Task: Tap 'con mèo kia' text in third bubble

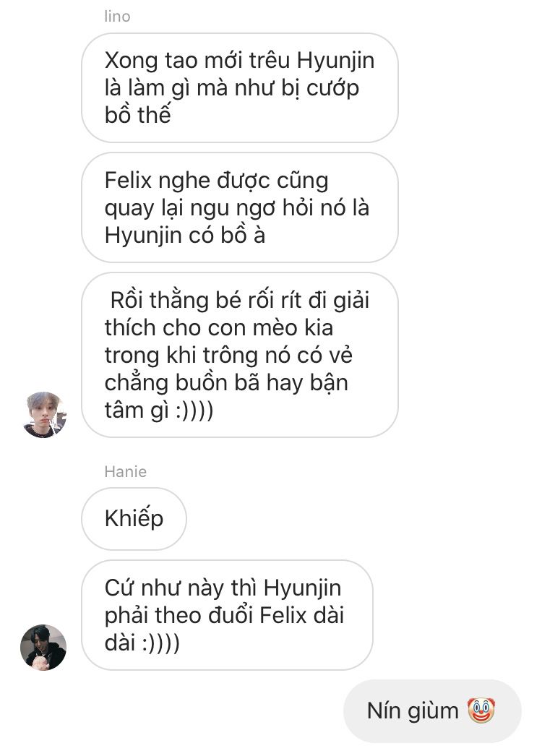Action: click(x=272, y=328)
